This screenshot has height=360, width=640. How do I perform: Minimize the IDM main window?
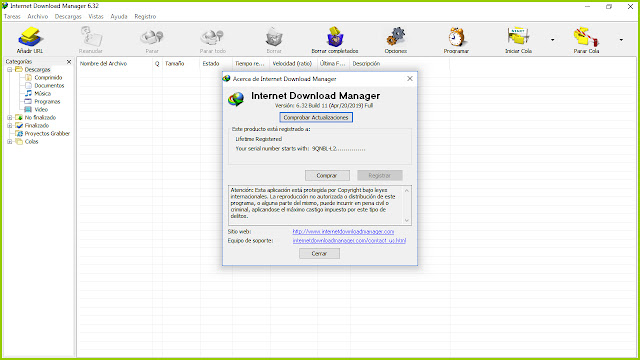(x=587, y=7)
